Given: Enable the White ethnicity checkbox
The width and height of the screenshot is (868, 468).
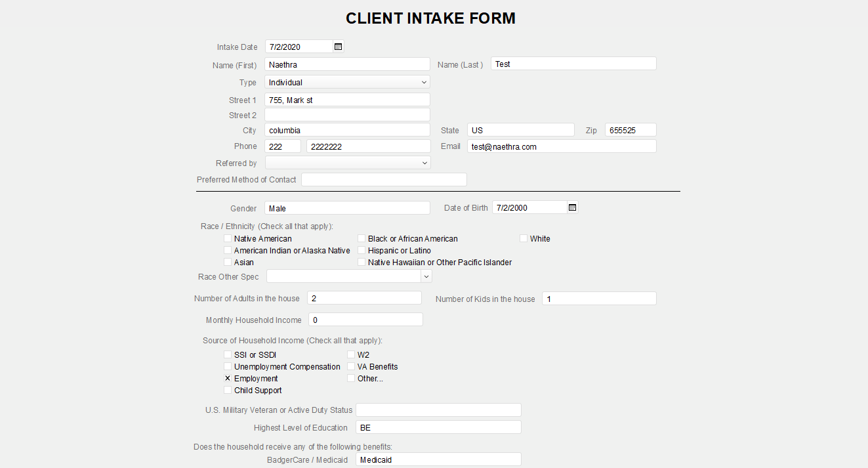Looking at the screenshot, I should point(524,238).
